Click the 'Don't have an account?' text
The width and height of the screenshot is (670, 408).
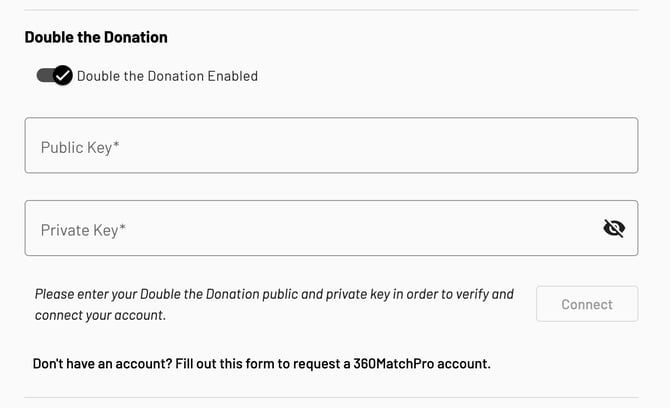click(x=97, y=363)
